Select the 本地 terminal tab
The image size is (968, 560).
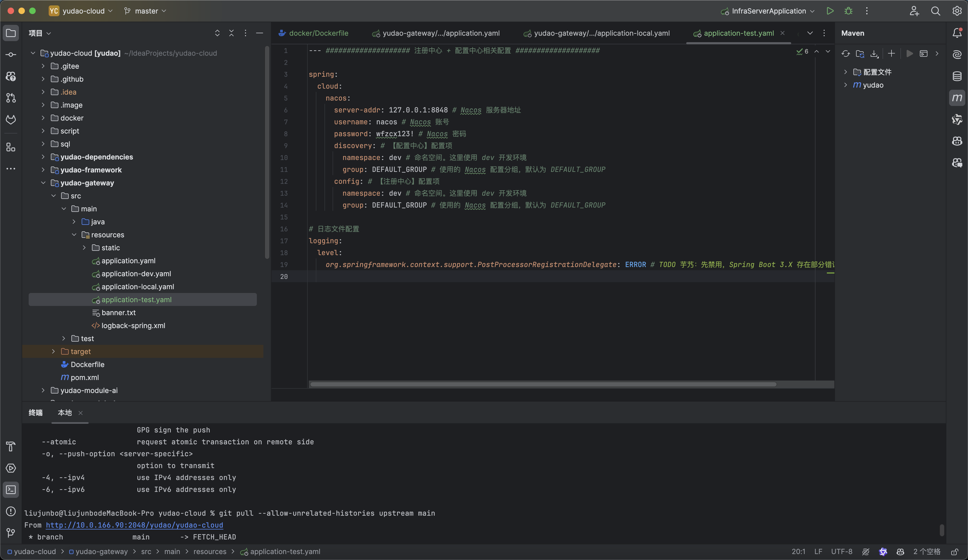coord(65,413)
